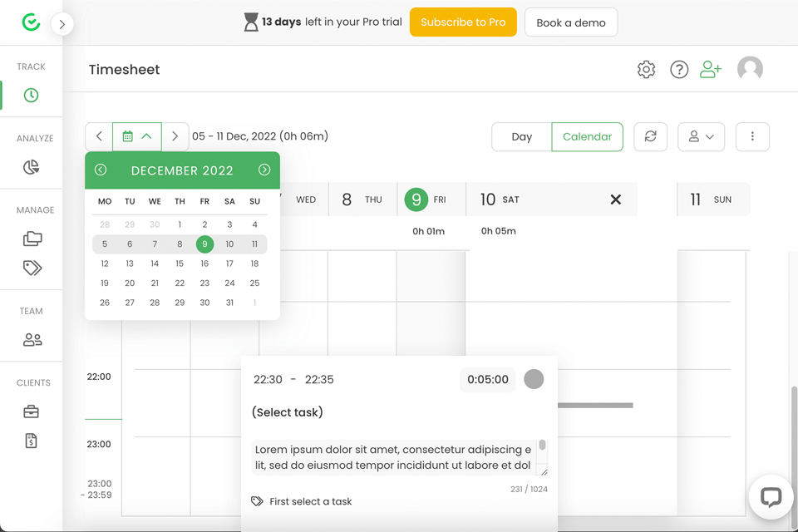The height and width of the screenshot is (532, 798).
Task: Click the 0:05:00 duration field
Action: 488,380
